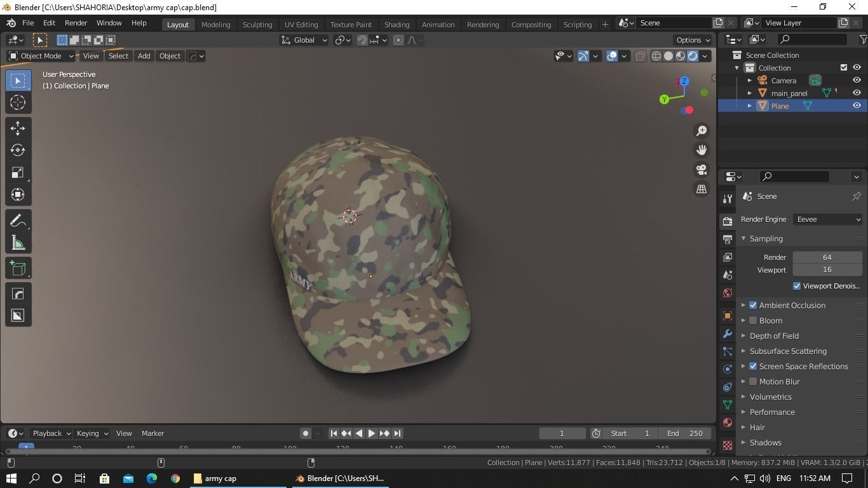Activate the Add Cube tool
The height and width of the screenshot is (488, 868).
pos(18,268)
